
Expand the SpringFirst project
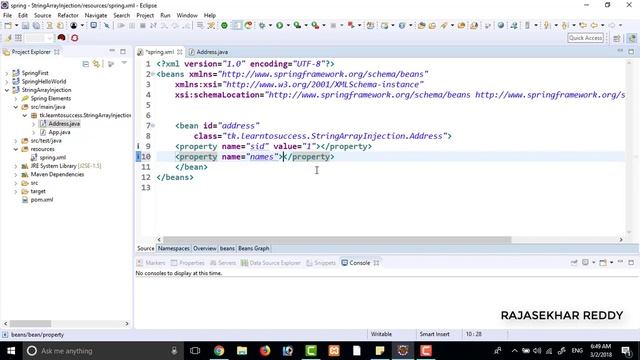coord(7,73)
